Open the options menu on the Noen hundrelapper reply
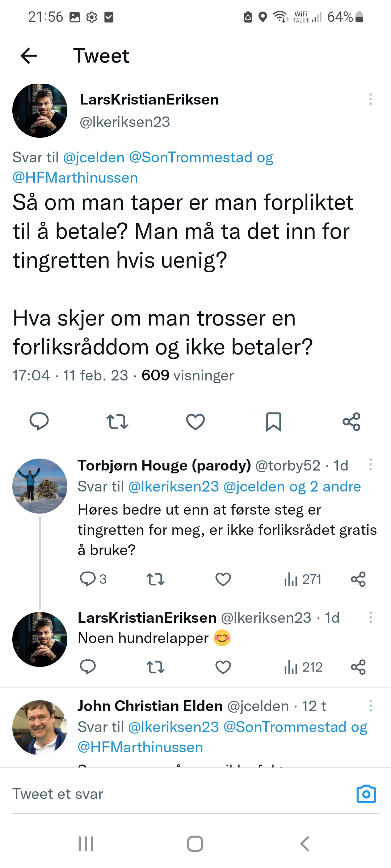The image size is (391, 868). tap(370, 617)
